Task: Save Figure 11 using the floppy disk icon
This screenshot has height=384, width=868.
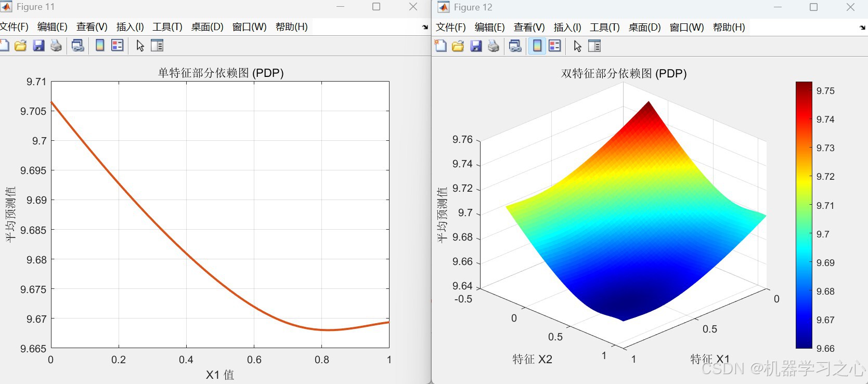Action: click(38, 46)
